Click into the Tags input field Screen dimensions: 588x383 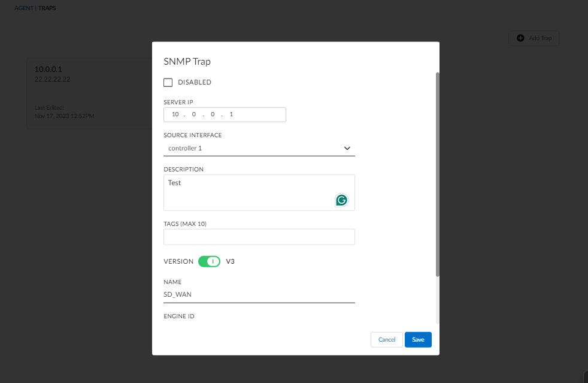pos(259,237)
